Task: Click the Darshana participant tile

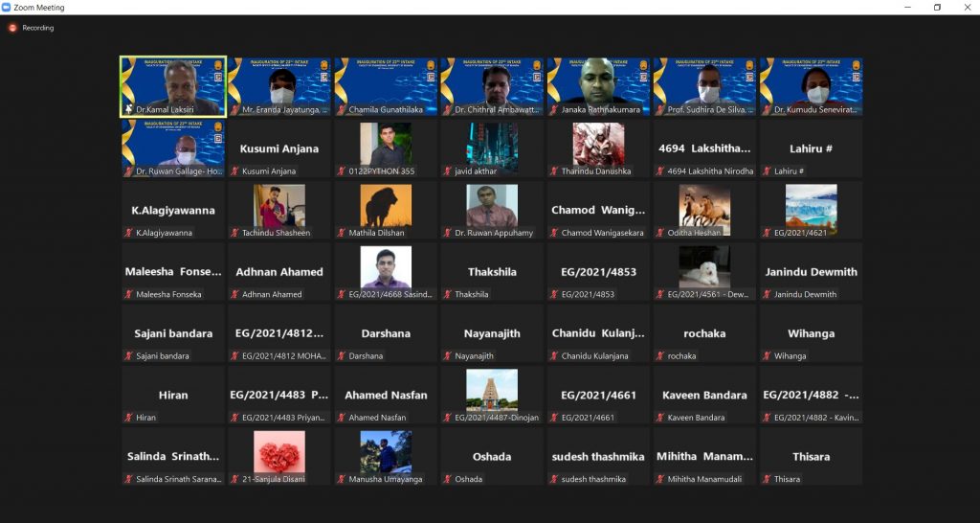Action: [x=386, y=333]
